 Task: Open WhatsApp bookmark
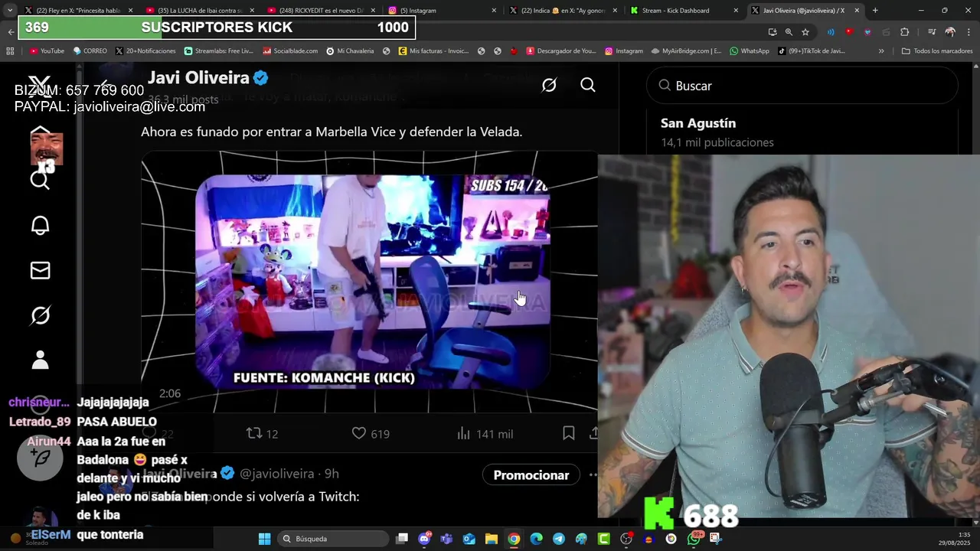click(x=750, y=51)
